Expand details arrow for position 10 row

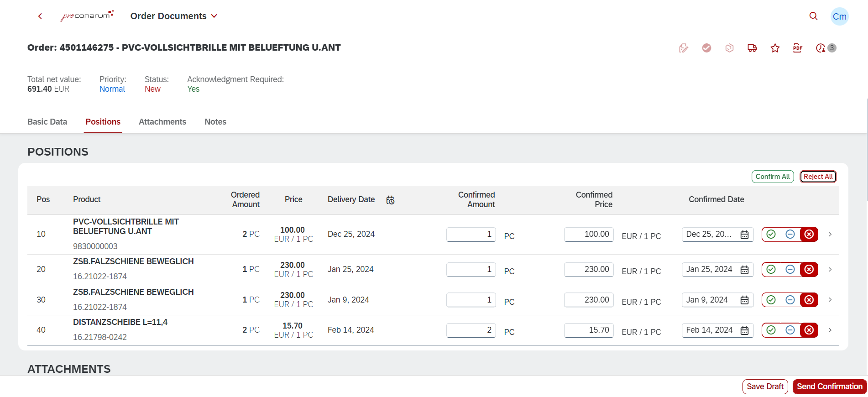coord(830,234)
